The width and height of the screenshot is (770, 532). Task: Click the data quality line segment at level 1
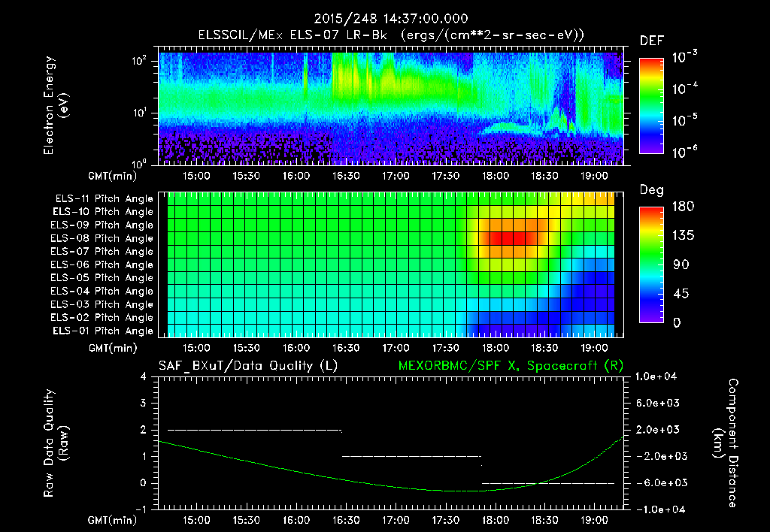[x=411, y=456]
